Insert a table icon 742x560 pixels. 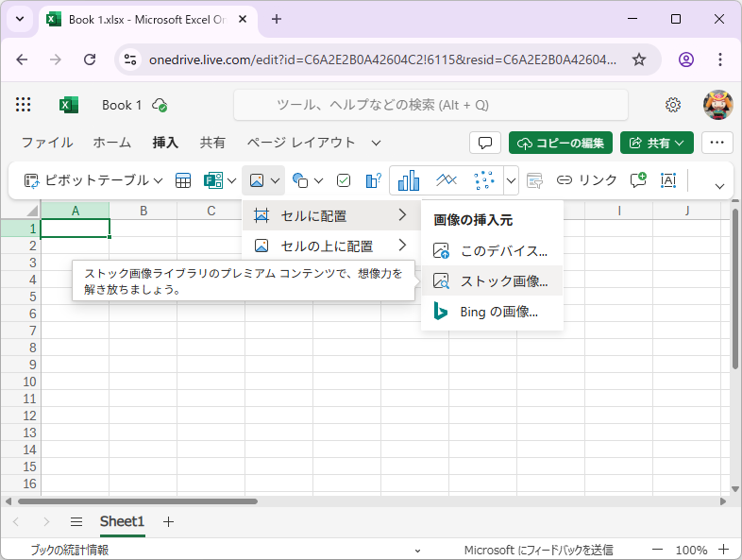click(x=183, y=180)
